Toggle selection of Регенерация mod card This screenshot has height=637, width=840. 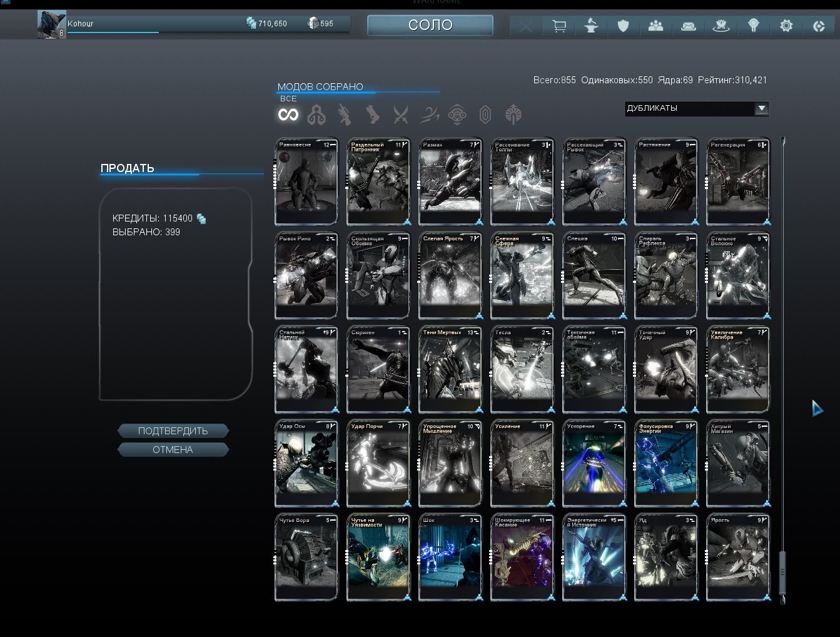(x=737, y=181)
